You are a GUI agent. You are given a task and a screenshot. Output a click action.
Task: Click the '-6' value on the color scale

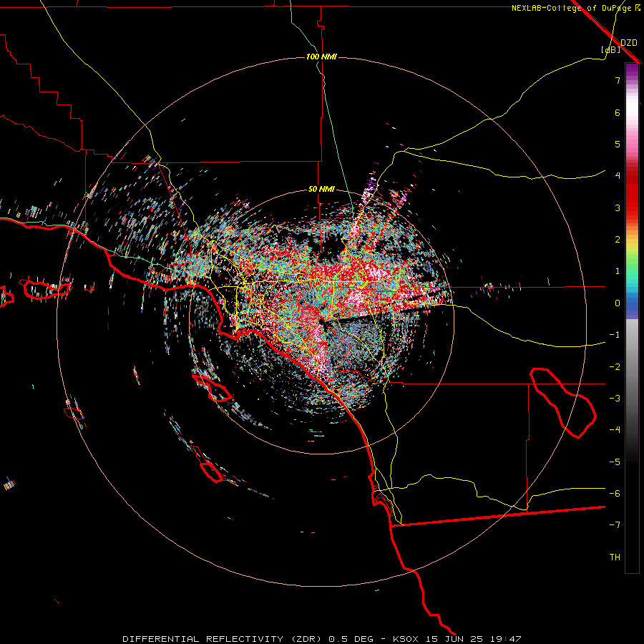pos(615,493)
